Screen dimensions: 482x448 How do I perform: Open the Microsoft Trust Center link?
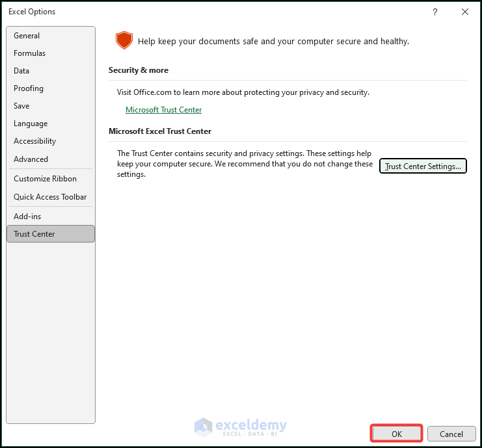click(x=163, y=110)
